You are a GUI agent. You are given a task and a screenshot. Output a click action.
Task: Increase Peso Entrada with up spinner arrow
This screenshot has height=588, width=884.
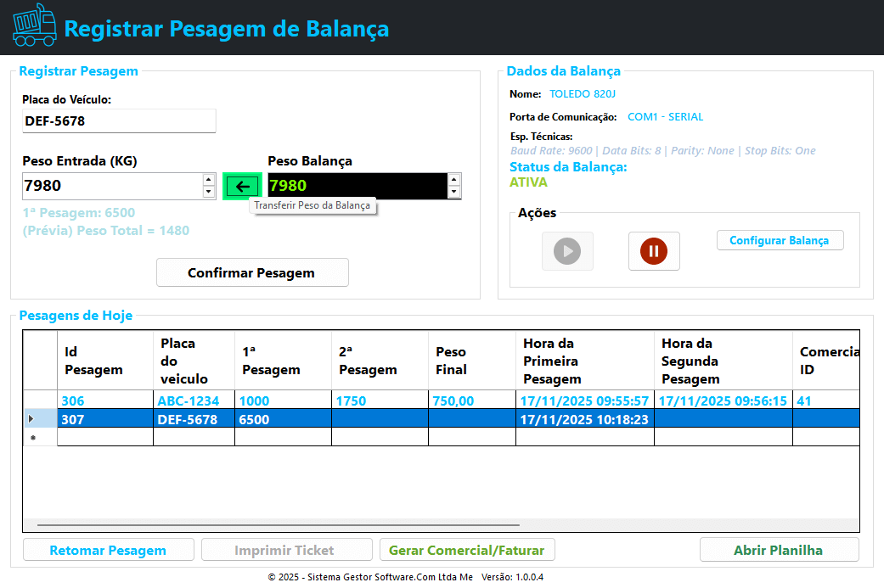coord(209,179)
